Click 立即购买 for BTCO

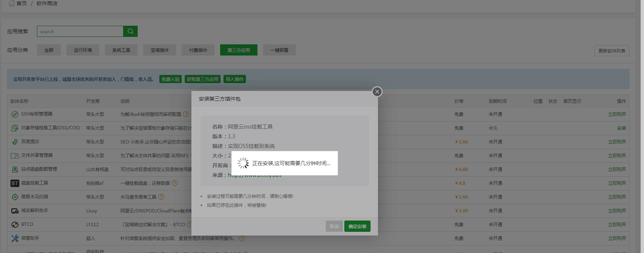tap(617, 224)
